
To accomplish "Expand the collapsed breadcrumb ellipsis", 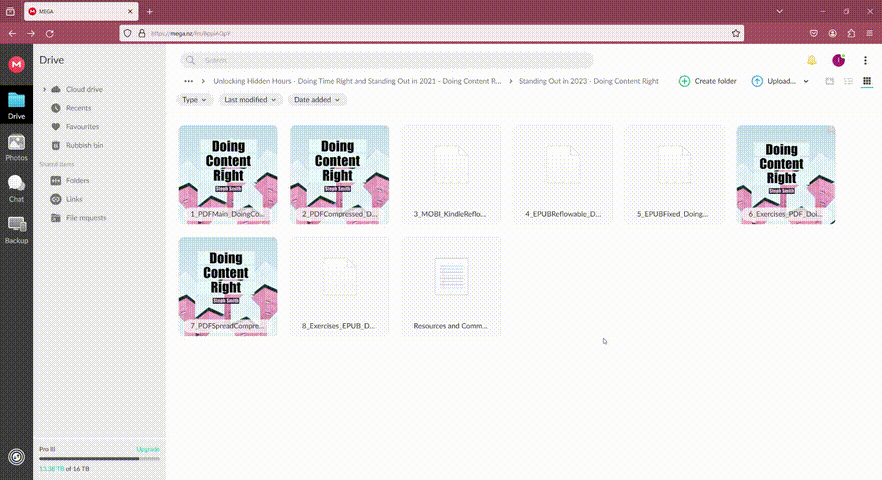I will coord(188,81).
